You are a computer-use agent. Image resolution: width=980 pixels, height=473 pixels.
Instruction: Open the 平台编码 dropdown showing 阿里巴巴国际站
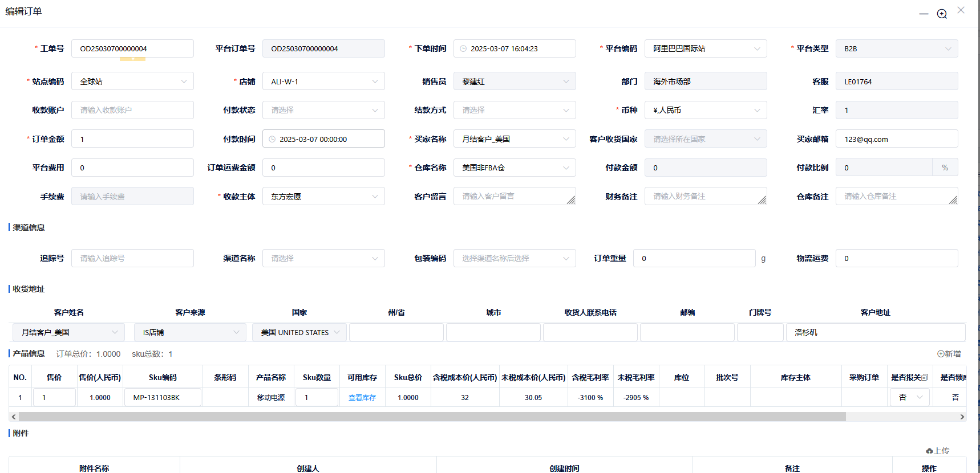[x=705, y=49]
